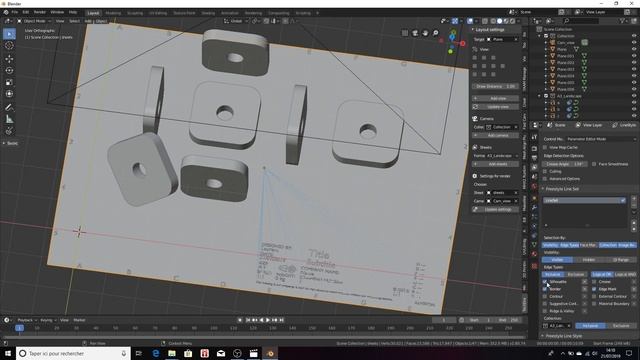Toggle the Silhouette edge type checkbox

pos(545,282)
